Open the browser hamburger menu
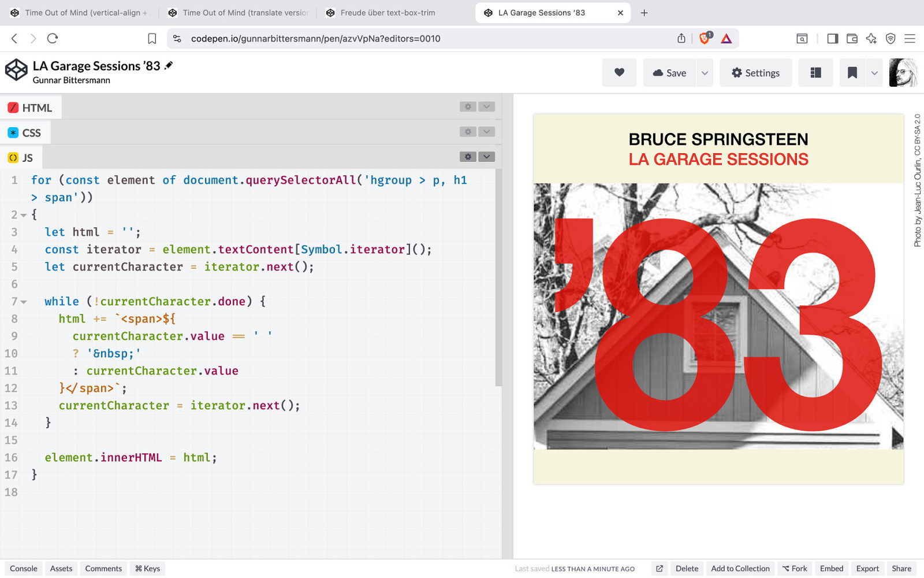The image size is (924, 578). coord(910,39)
